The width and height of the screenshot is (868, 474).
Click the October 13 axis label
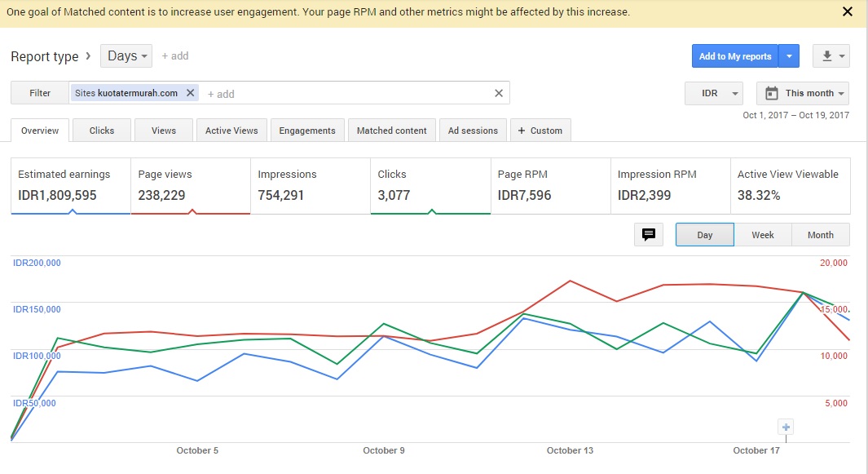coord(570,450)
